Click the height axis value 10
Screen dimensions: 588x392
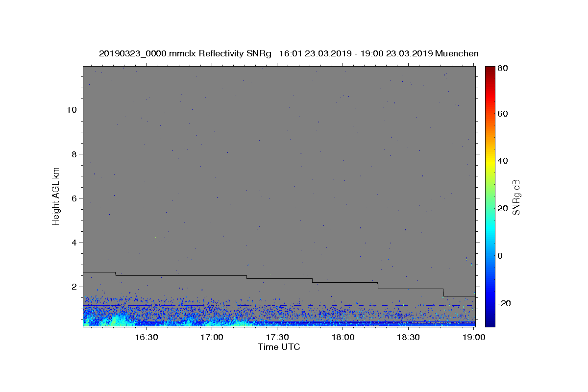(x=72, y=110)
